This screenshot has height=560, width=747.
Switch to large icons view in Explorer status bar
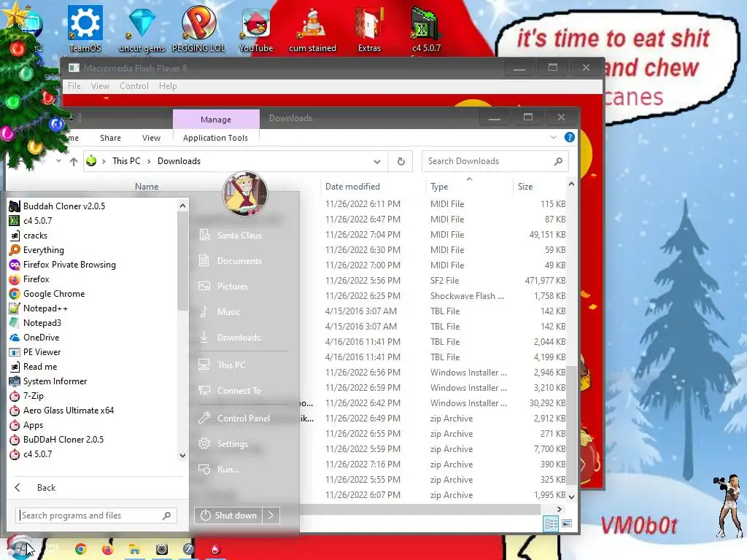pos(566,524)
